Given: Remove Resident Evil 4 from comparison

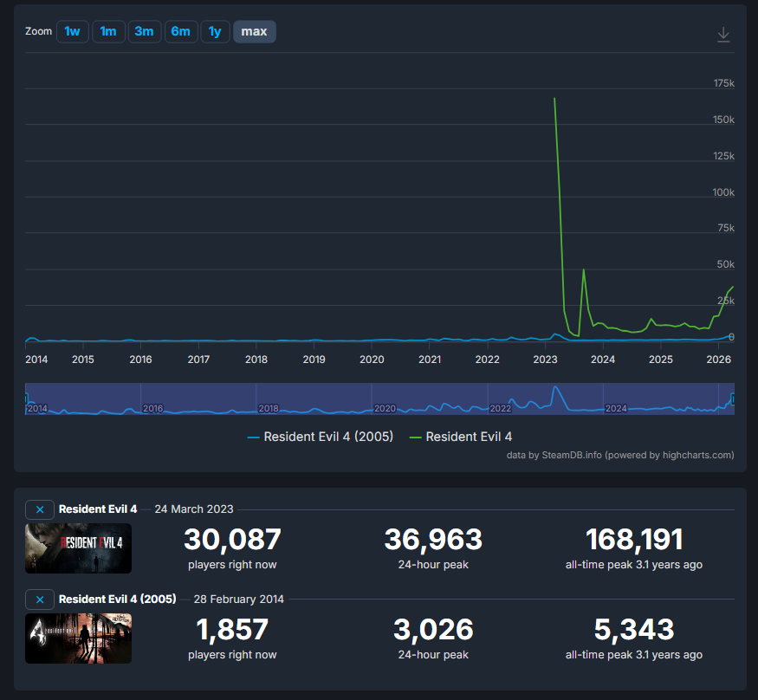Looking at the screenshot, I should pyautogui.click(x=40, y=509).
